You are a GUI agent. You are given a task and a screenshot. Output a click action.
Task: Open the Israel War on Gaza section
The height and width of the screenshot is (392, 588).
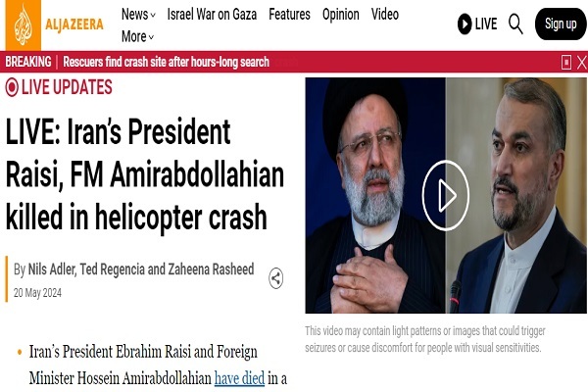(x=212, y=15)
